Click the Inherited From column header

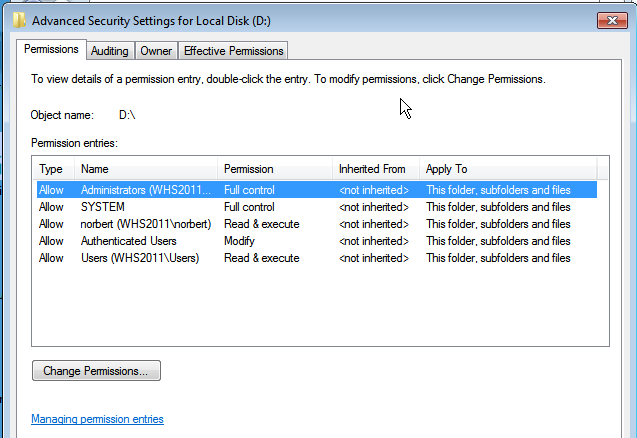376,169
